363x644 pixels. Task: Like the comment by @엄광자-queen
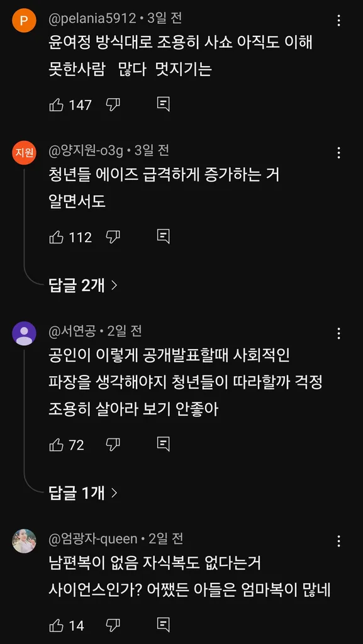(x=56, y=626)
